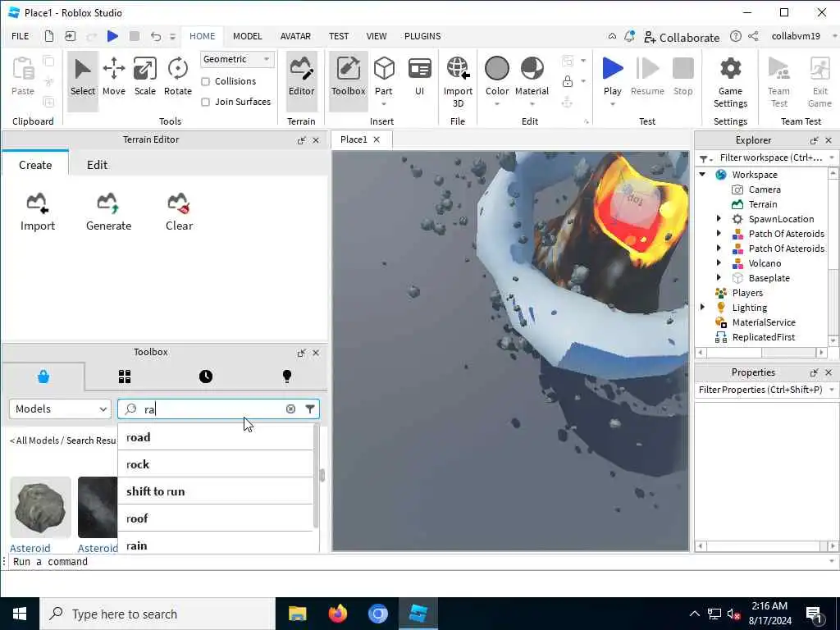Choose the 'roof' search suggestion
Viewport: 840px width, 630px height.
pyautogui.click(x=215, y=518)
